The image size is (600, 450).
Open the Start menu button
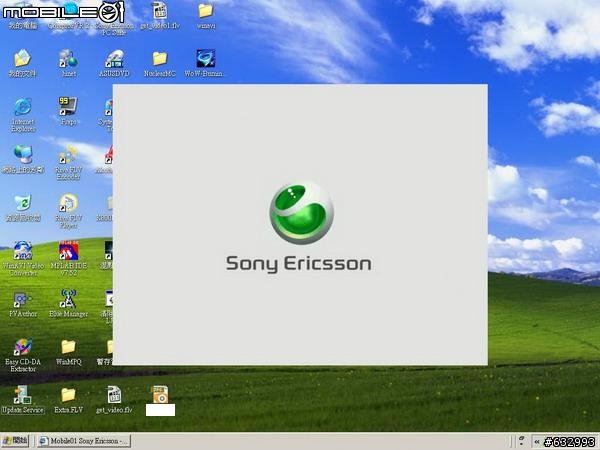click(15, 441)
